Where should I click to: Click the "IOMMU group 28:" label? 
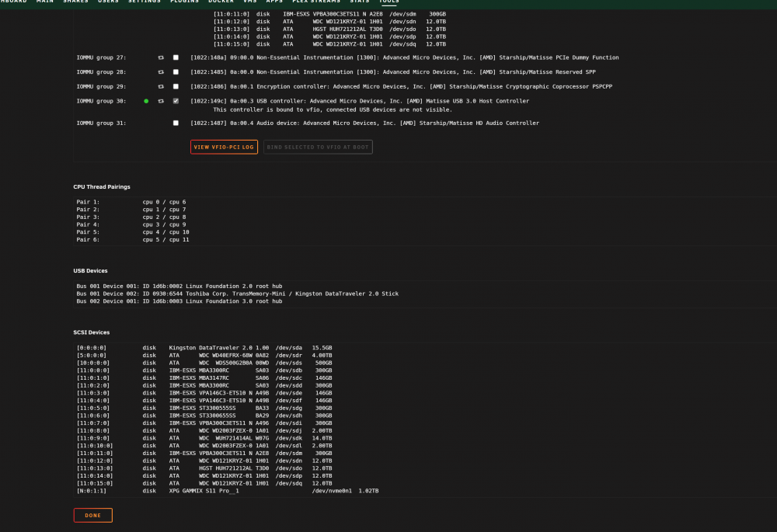point(101,71)
